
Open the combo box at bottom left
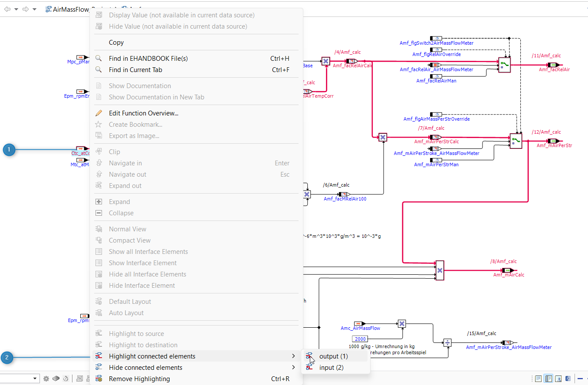(x=35, y=378)
